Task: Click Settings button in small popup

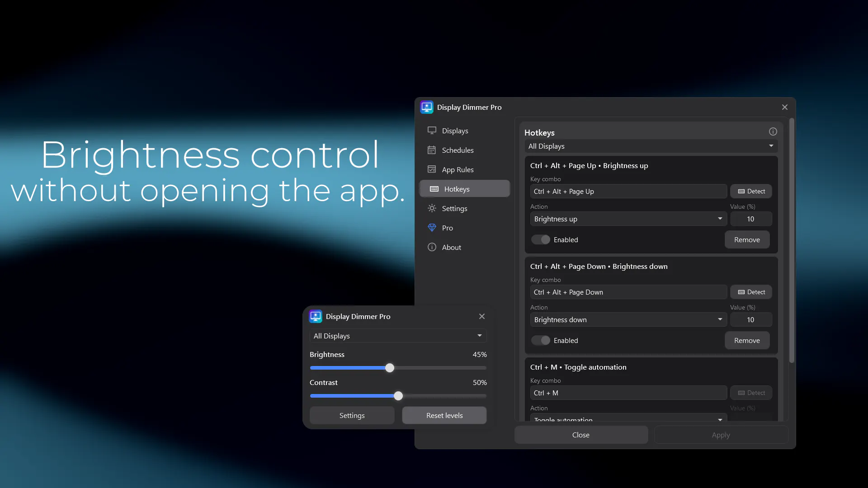Action: pos(352,415)
